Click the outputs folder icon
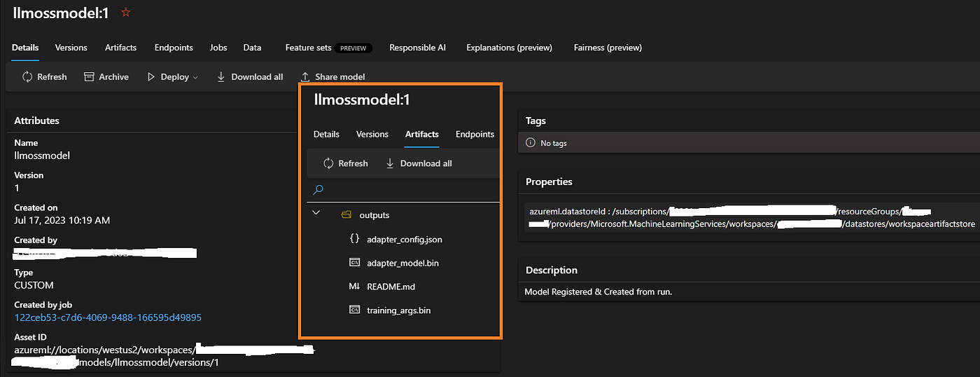Viewport: 980px width, 377px height. (346, 215)
